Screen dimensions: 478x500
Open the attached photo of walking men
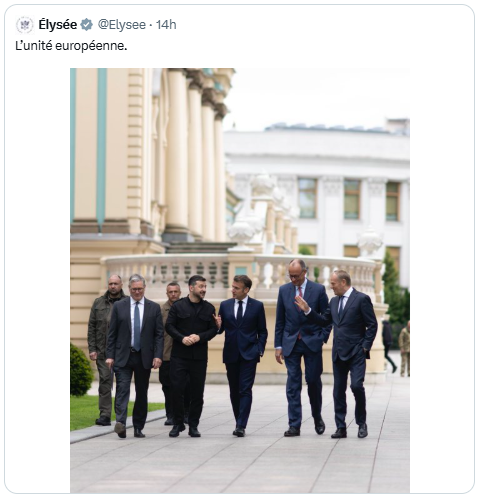[x=240, y=280]
